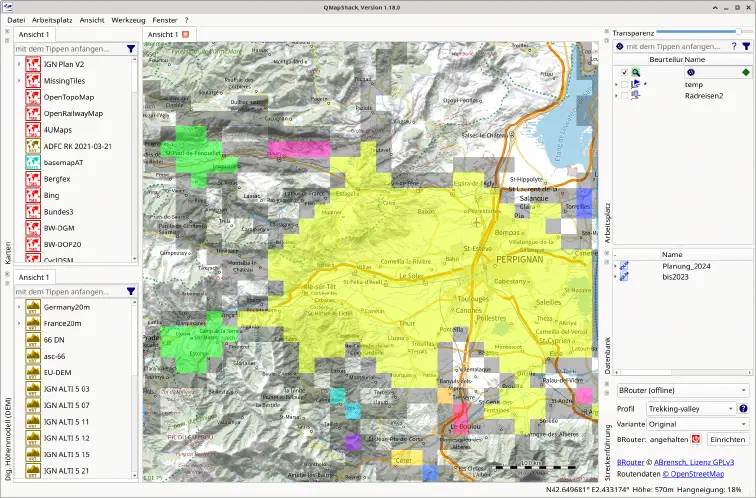The image size is (756, 498).
Task: Toggle the checked workspace search checkbox
Action: click(624, 72)
